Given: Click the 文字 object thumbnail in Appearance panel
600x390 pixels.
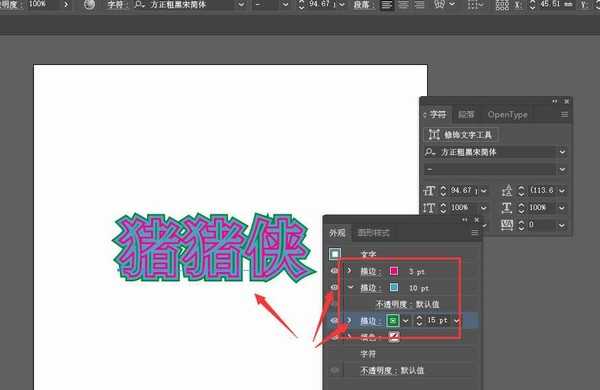Looking at the screenshot, I should 335,254.
